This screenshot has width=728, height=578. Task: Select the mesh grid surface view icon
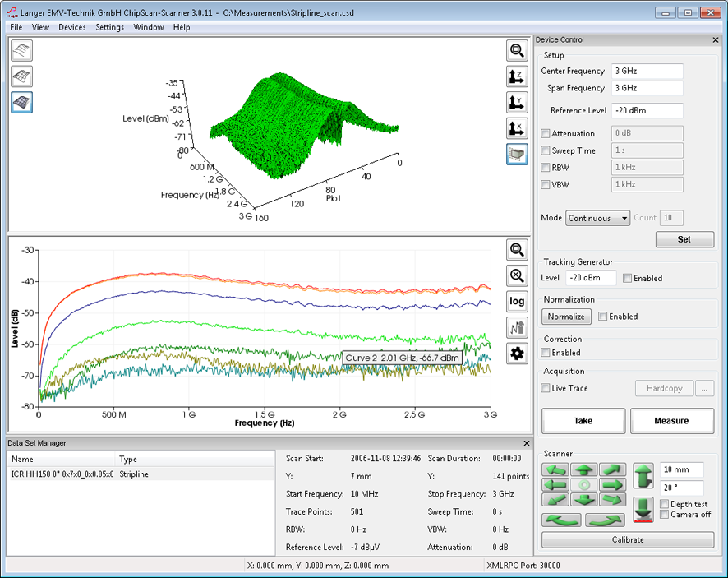click(21, 76)
